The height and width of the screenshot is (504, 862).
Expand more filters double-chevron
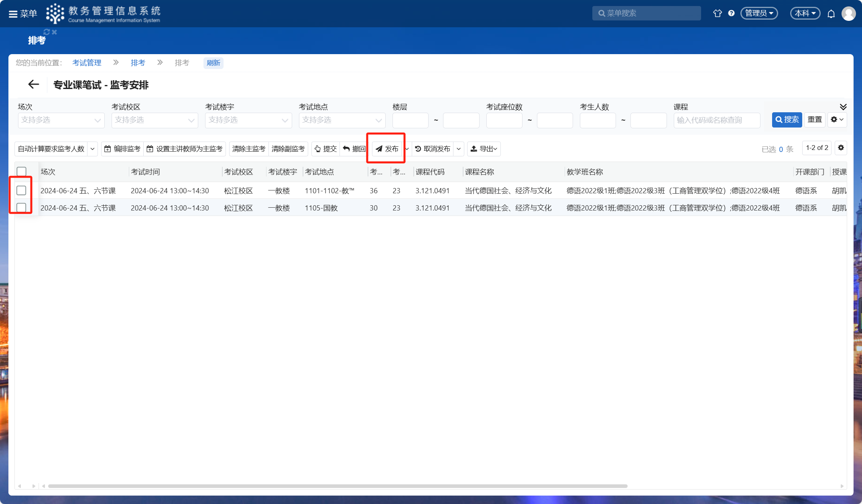[x=843, y=107]
